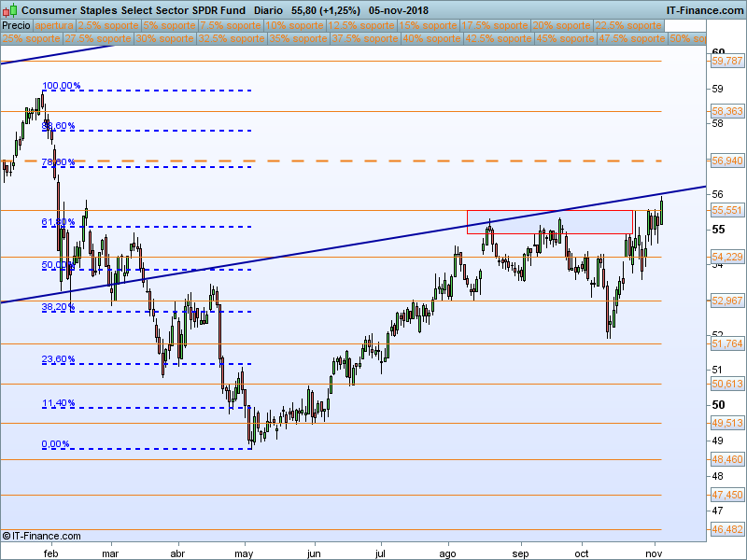This screenshot has height=560, width=747.
Task: Click the ©IT-Finance.com copyright text
Action: (x=41, y=536)
